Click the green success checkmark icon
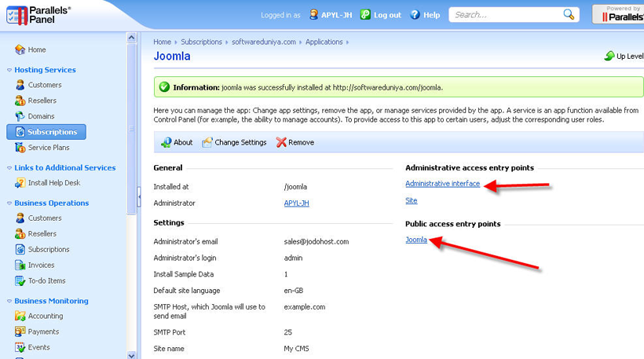 tap(164, 87)
